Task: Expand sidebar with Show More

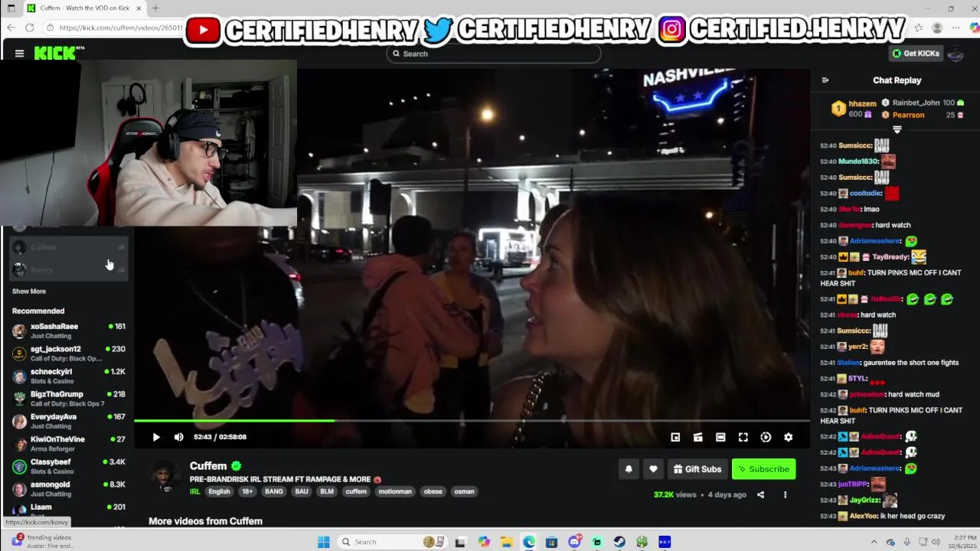Action: pos(29,292)
